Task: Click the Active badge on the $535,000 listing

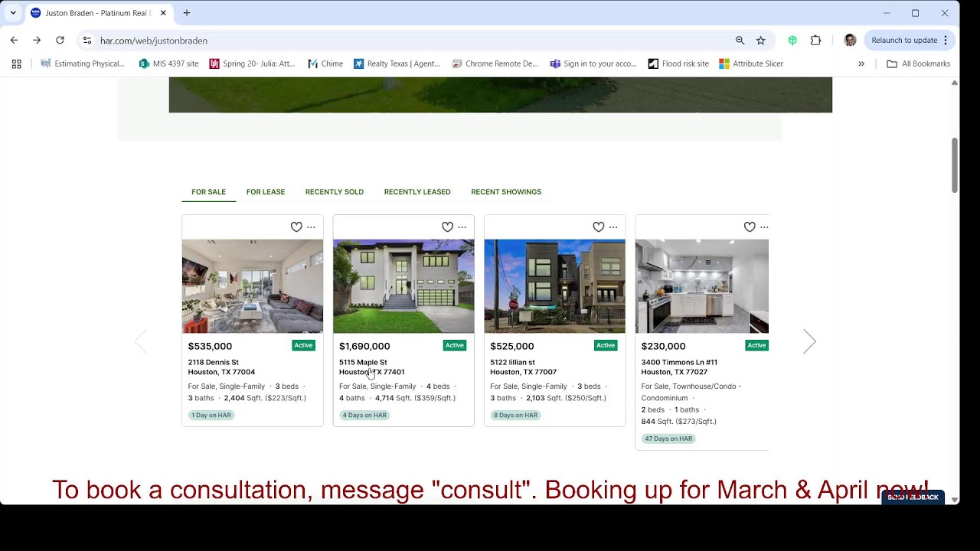Action: click(303, 346)
